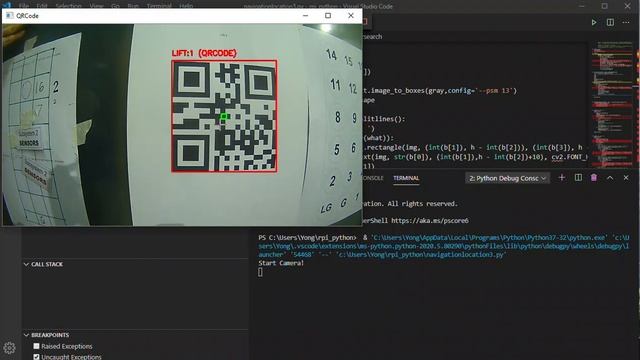Screen dimensions: 640x360
Task: Click the terminal cursor input area
Action: click(260, 272)
